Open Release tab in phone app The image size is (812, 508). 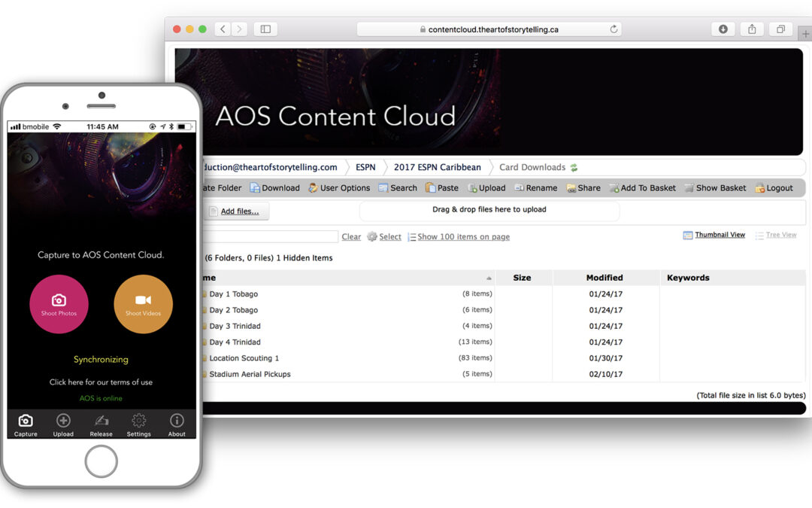[x=101, y=425]
